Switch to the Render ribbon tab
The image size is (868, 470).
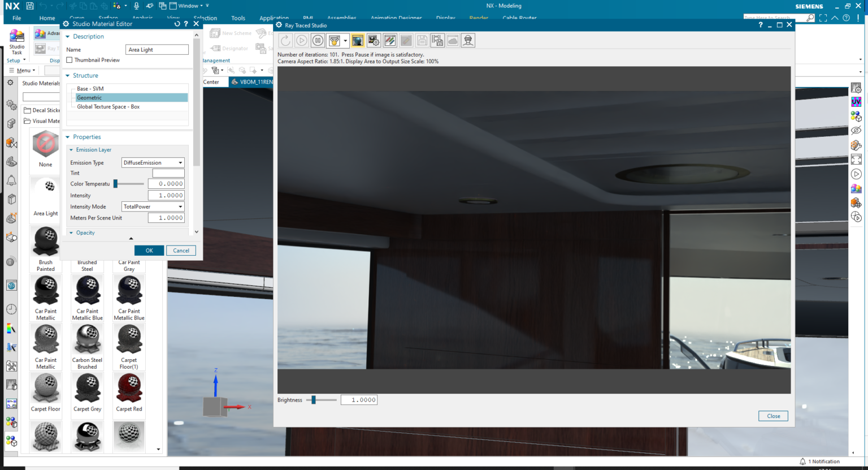coord(479,18)
